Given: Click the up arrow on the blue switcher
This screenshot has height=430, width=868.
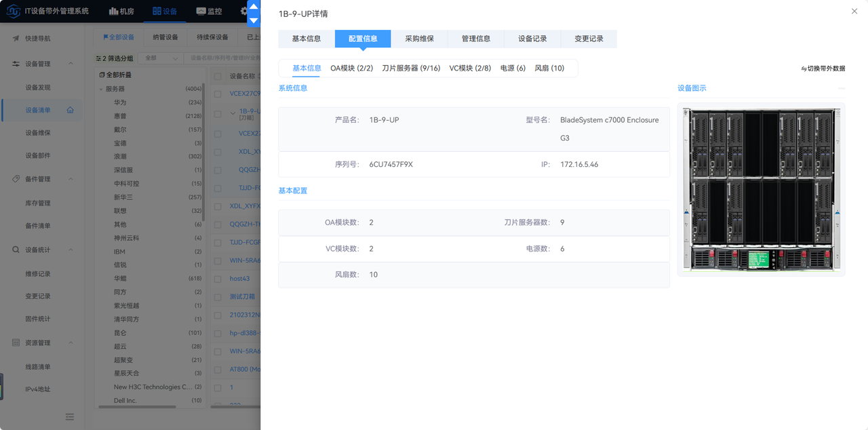Looking at the screenshot, I should (254, 6).
